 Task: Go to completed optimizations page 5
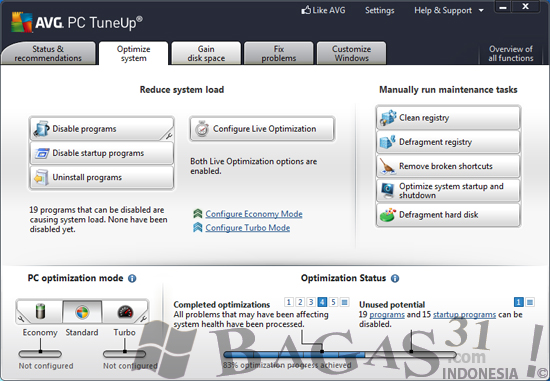point(333,302)
